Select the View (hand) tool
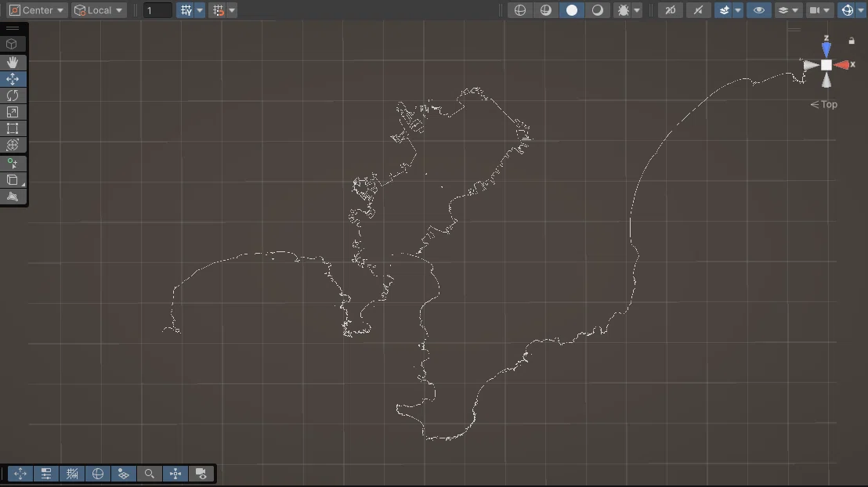The height and width of the screenshot is (487, 868). tap(13, 62)
